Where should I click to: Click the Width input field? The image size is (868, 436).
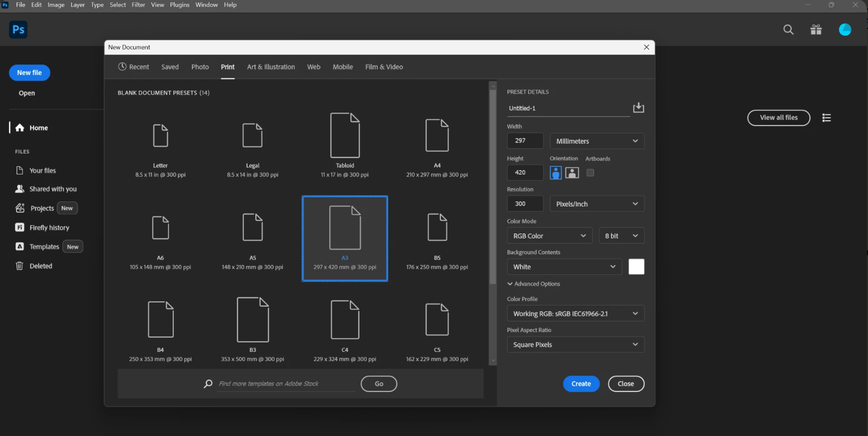(x=525, y=141)
